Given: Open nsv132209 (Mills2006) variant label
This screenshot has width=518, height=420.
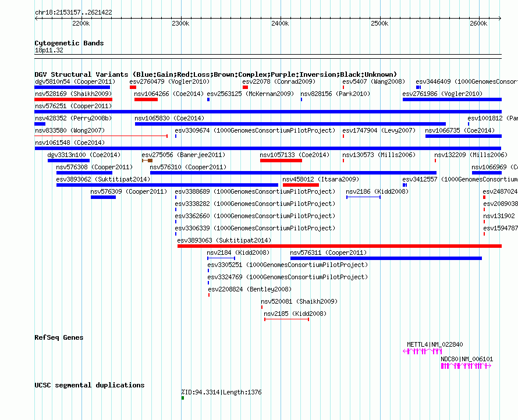Looking at the screenshot, I should [x=471, y=155].
